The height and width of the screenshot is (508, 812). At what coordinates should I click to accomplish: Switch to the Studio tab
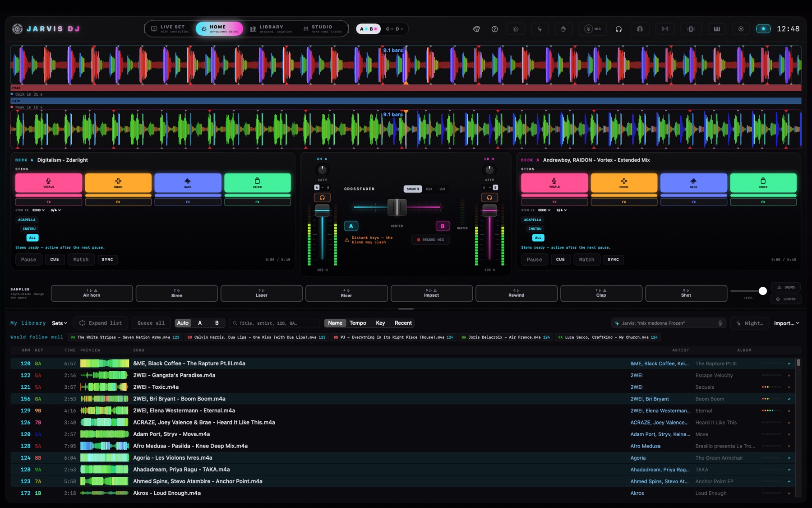click(x=323, y=29)
